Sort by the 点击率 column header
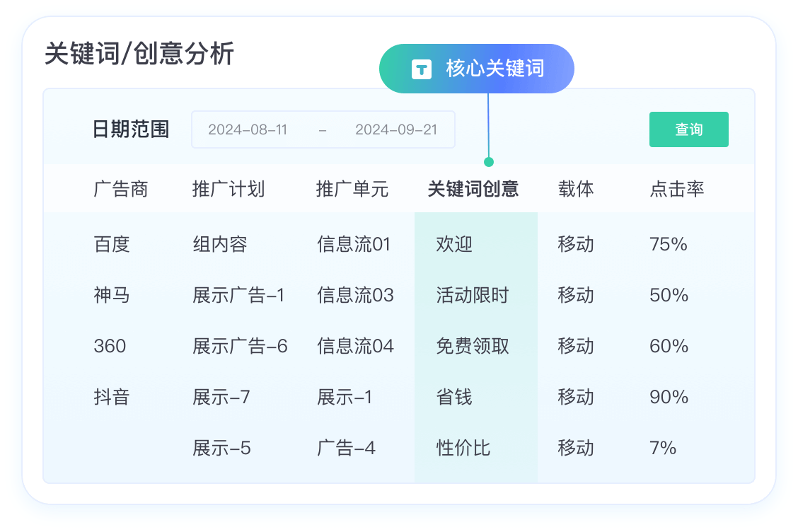The height and width of the screenshot is (532, 798). pos(676,189)
